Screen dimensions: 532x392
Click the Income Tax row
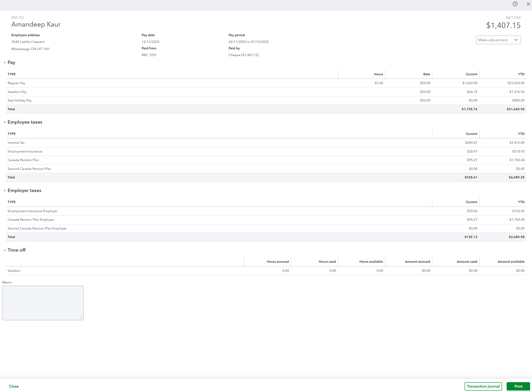point(16,143)
